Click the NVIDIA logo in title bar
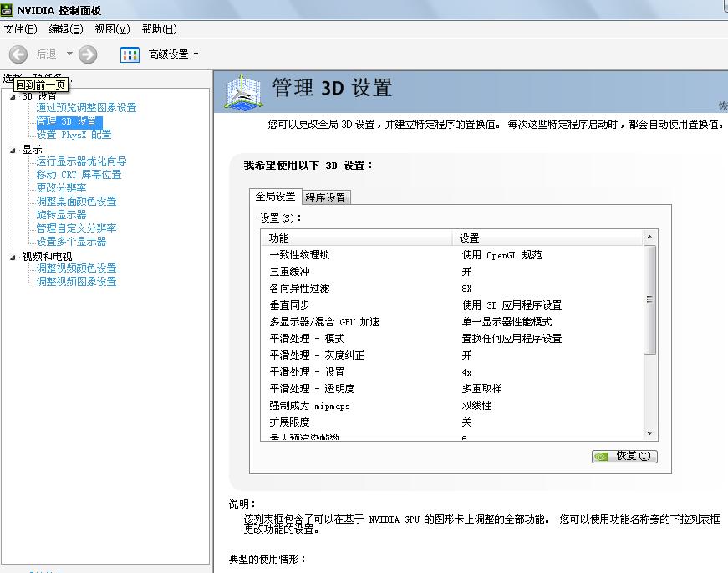Image resolution: width=728 pixels, height=573 pixels. click(x=8, y=11)
